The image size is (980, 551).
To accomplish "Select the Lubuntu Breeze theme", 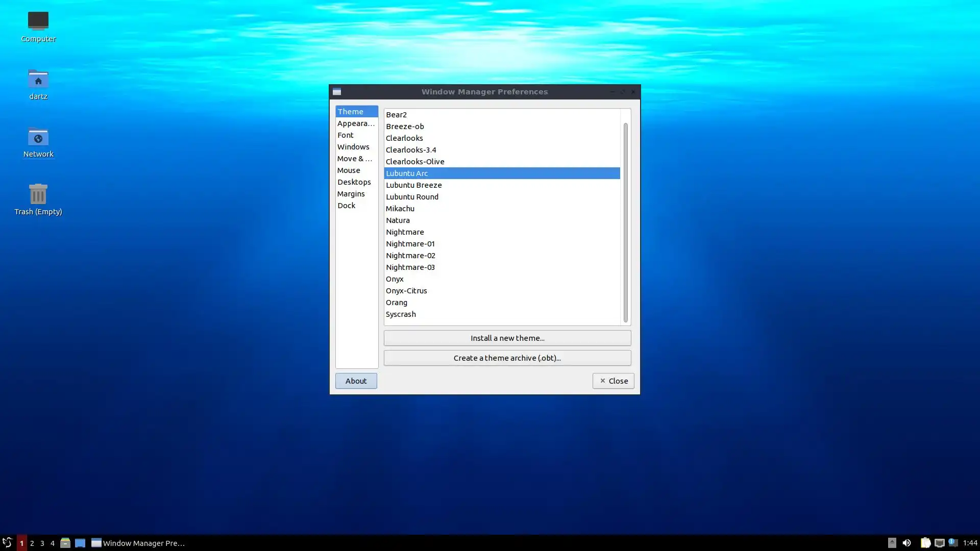I will (414, 185).
